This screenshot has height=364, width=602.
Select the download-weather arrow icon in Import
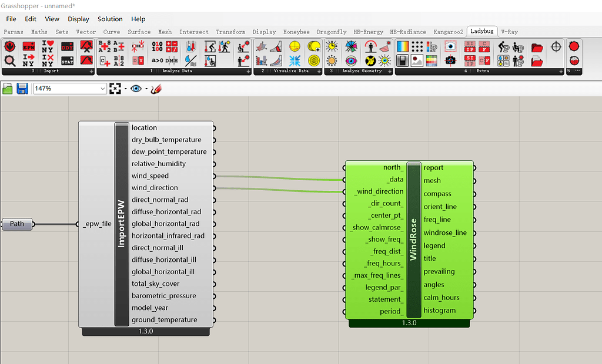click(9, 46)
